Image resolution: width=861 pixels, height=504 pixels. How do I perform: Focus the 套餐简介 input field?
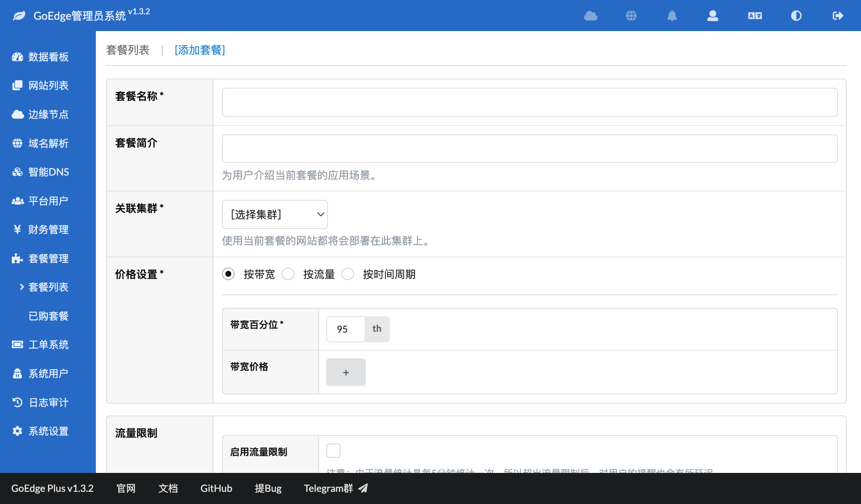530,149
